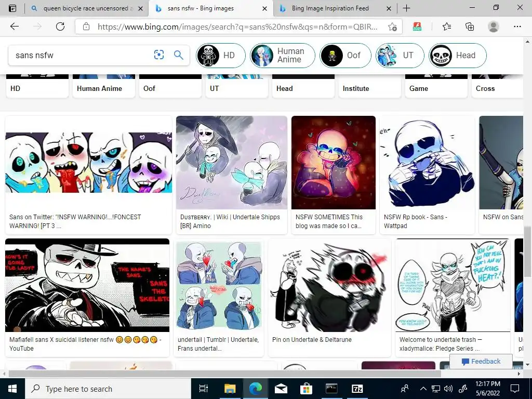Close the Bing Image Inspiration Feed tab
Viewport: 532px width, 399px height.
(x=389, y=8)
